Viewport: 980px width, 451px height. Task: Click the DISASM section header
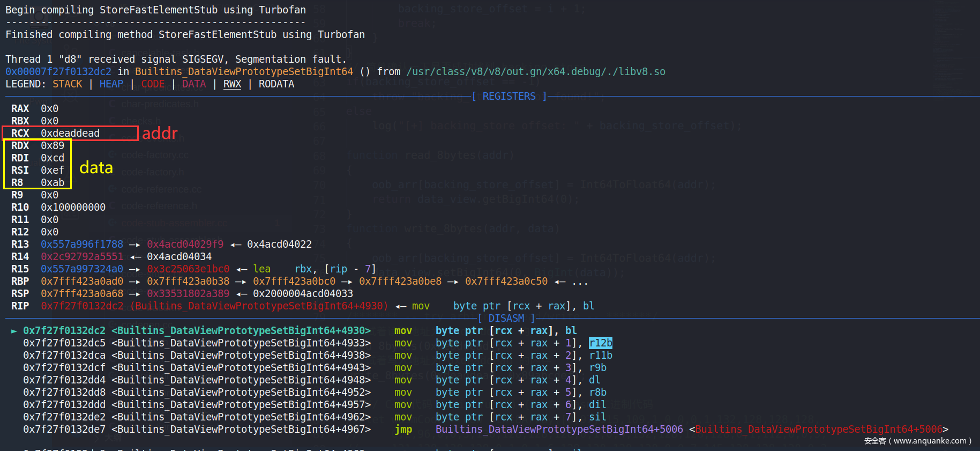506,319
